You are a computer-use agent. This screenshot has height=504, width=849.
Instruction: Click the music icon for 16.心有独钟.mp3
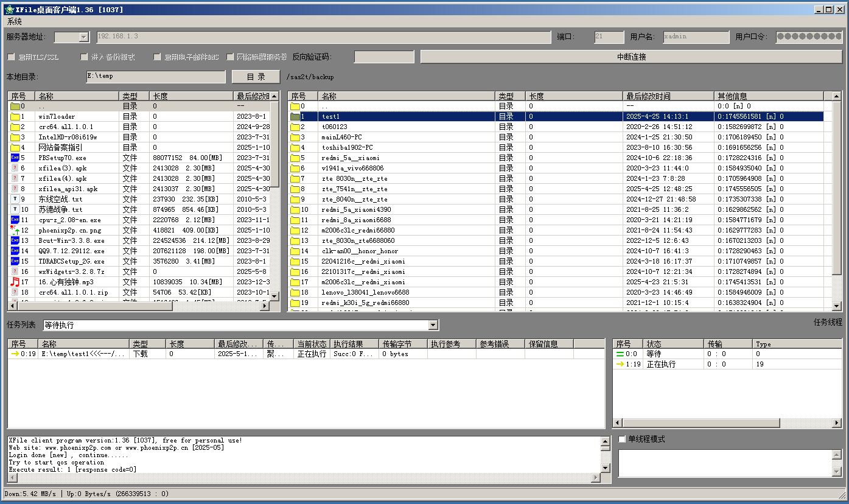15,282
